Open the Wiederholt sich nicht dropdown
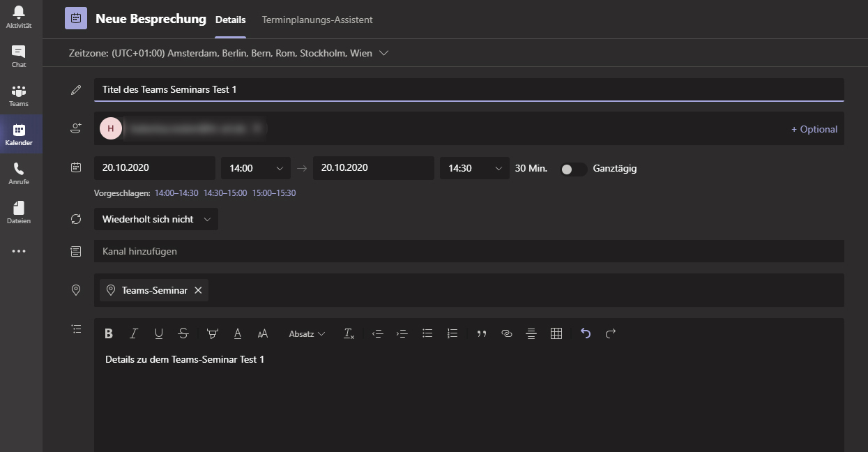The image size is (868, 452). 156,219
